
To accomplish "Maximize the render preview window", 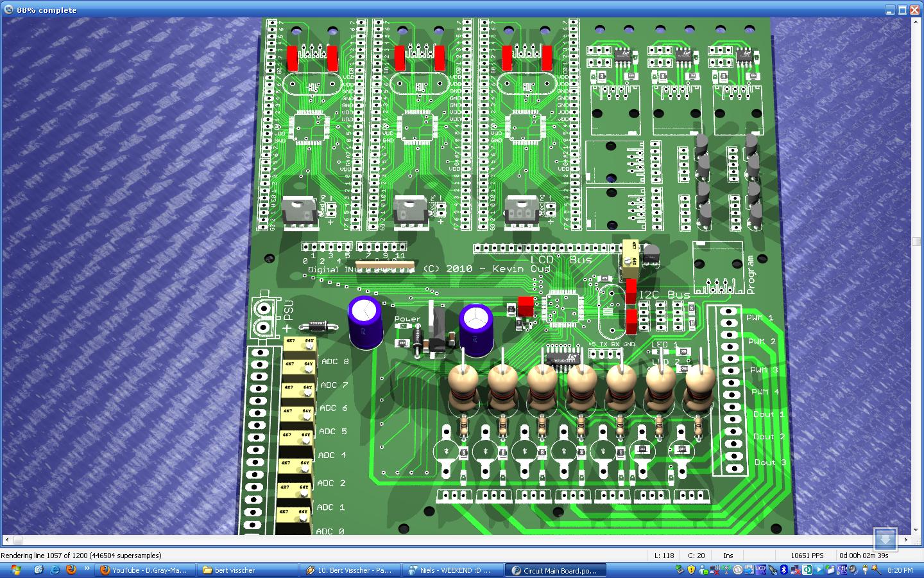I will click(902, 10).
